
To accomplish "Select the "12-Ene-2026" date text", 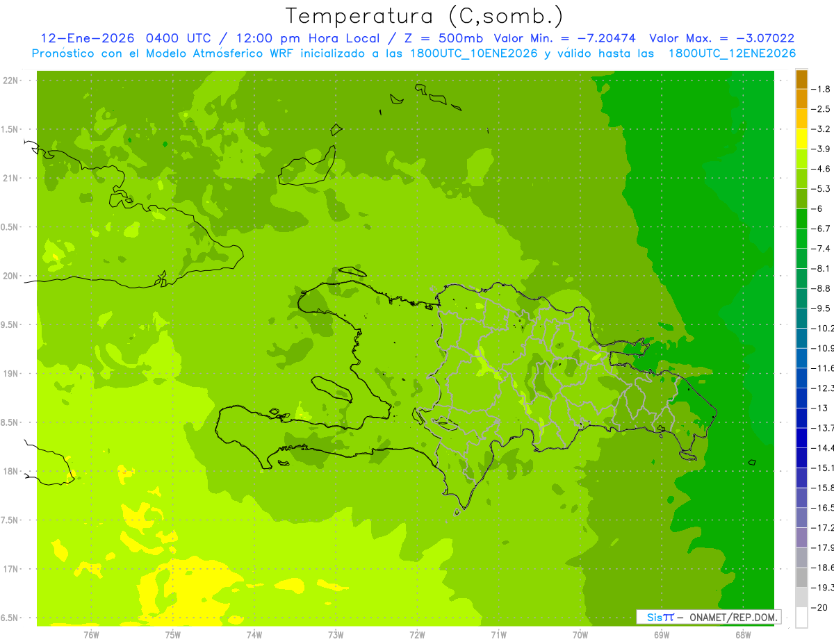I will click(x=87, y=39).
